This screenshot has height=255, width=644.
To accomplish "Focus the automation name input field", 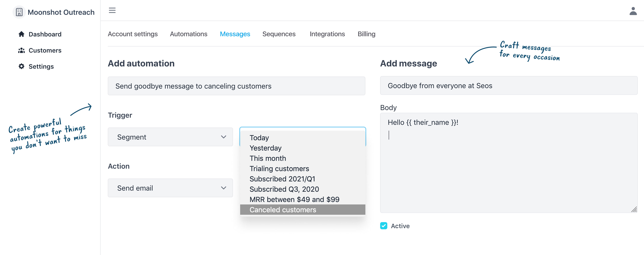I will 236,86.
